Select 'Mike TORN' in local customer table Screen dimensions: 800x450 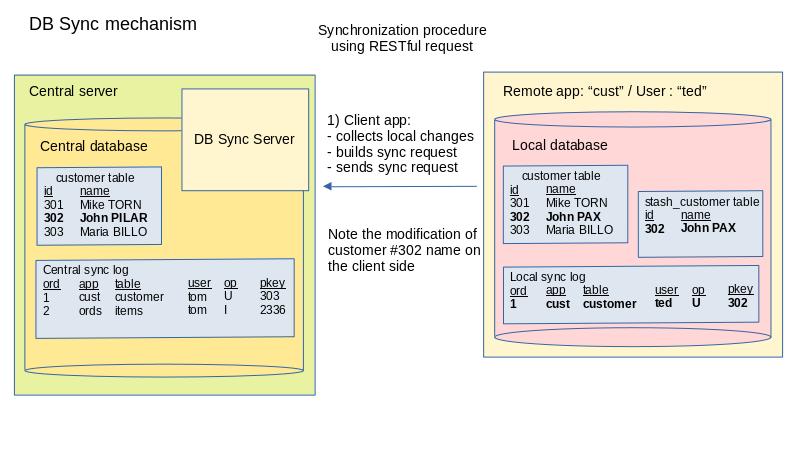577,203
